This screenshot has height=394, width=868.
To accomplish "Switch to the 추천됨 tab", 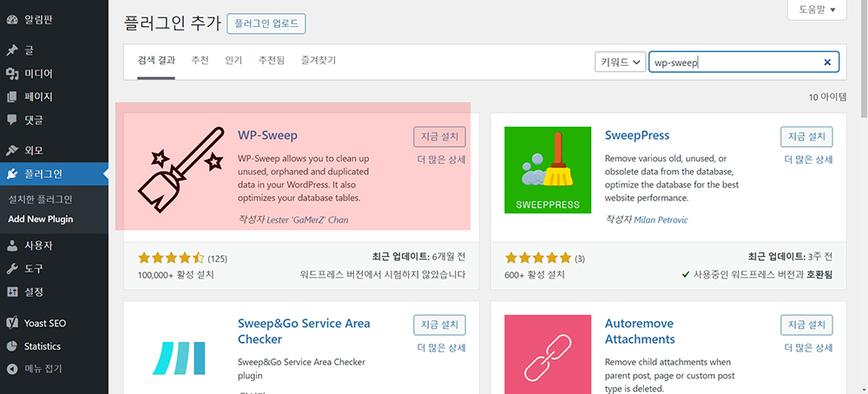I will tap(271, 61).
